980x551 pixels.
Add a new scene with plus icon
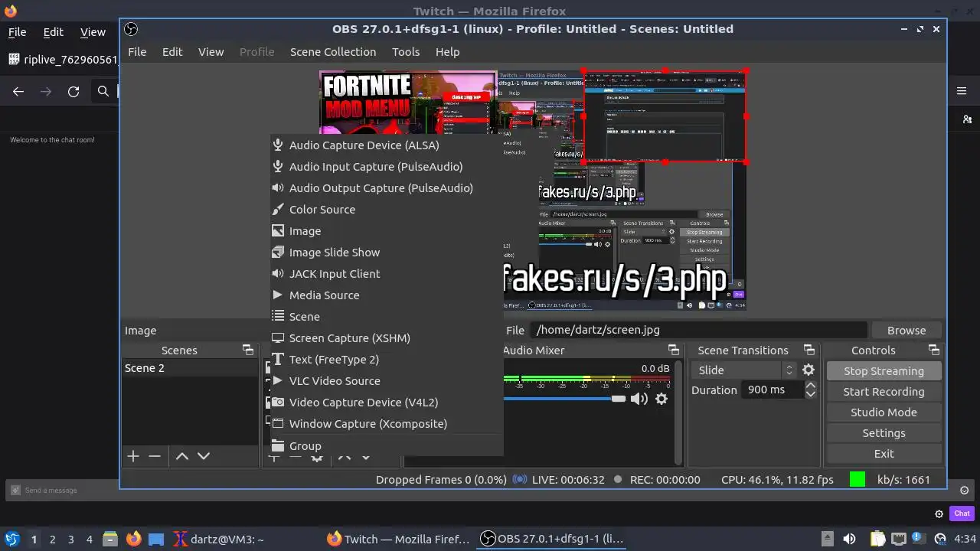pos(133,456)
